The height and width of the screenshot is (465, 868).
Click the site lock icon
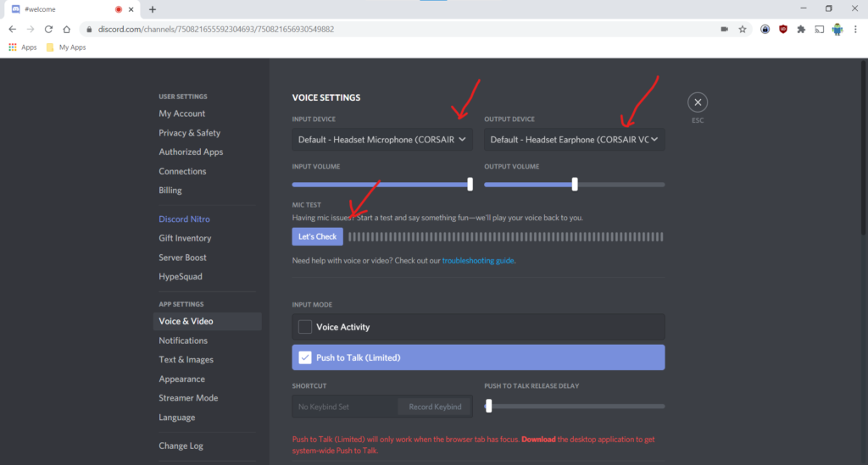pyautogui.click(x=89, y=30)
